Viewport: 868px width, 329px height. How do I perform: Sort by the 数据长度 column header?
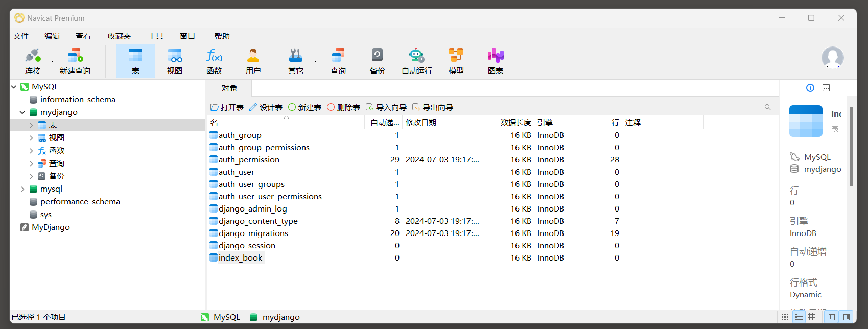[x=509, y=123]
